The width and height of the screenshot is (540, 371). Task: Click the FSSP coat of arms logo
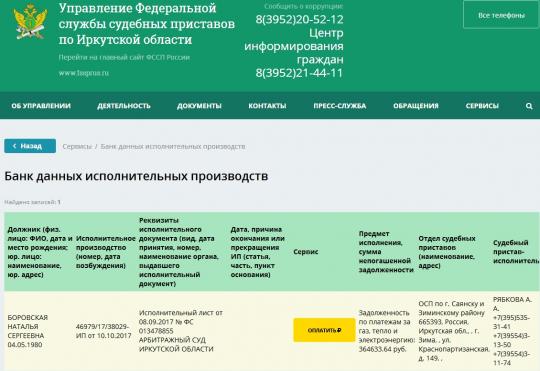30,22
